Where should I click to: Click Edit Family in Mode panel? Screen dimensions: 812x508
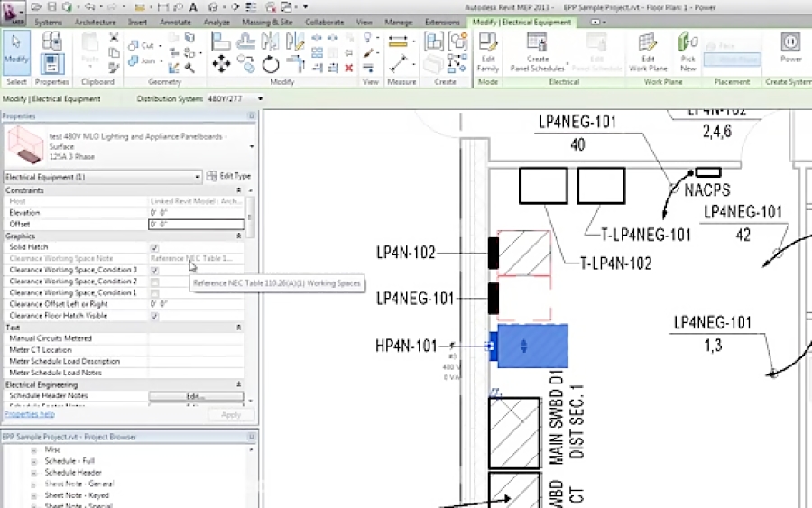487,53
